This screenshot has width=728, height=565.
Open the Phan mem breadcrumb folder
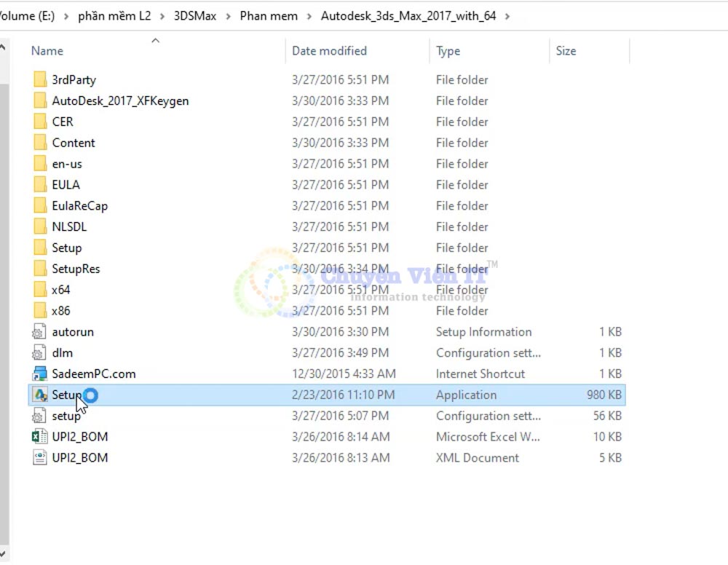click(269, 16)
